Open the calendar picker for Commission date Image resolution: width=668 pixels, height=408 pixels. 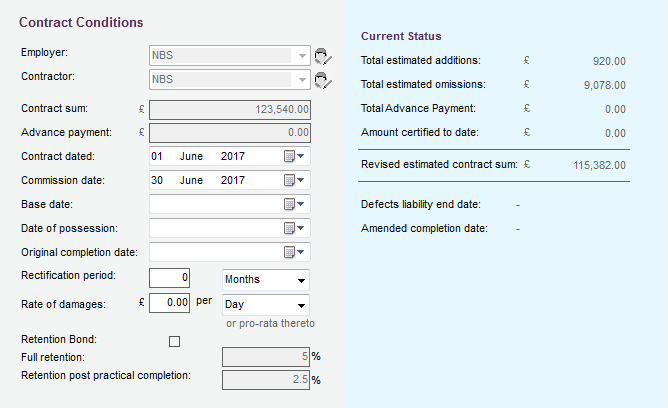[294, 180]
